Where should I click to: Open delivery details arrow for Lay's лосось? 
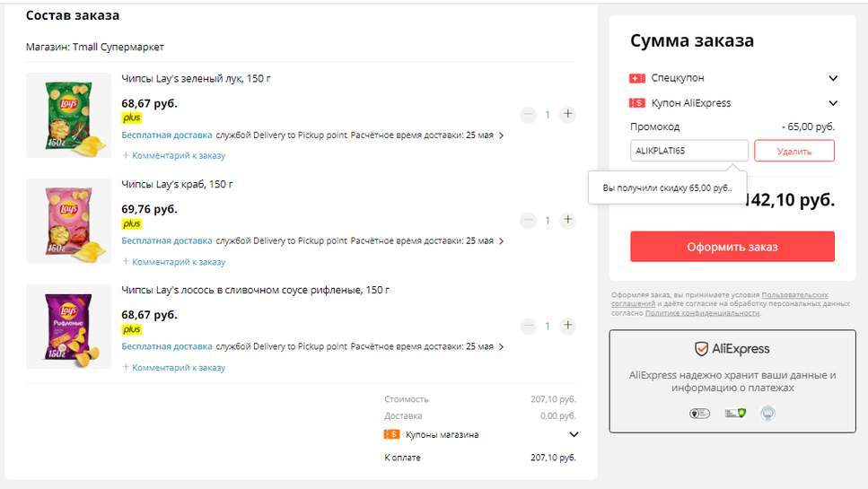[x=501, y=347]
